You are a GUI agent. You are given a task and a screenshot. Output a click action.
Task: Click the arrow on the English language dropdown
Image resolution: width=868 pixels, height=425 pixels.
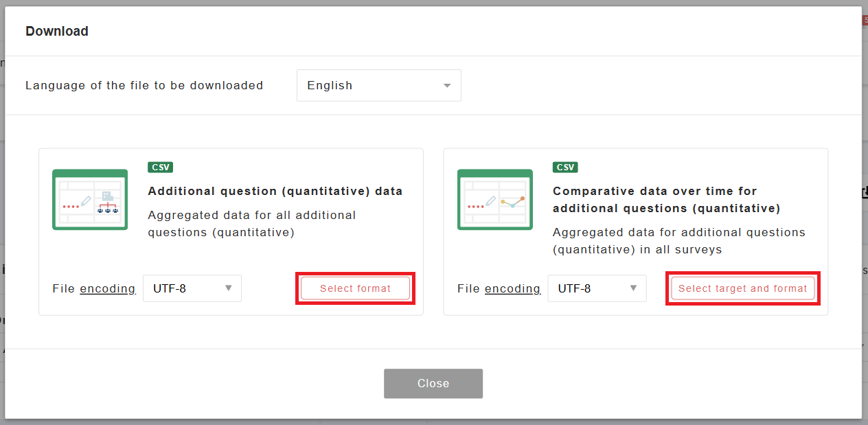447,86
